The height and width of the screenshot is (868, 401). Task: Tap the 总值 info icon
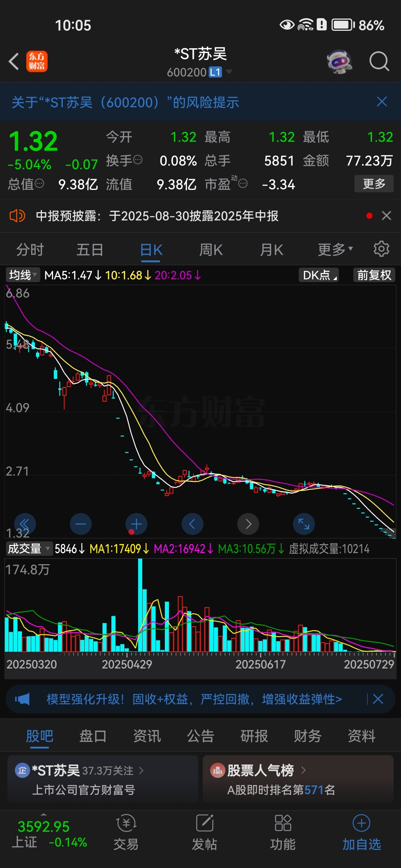pyautogui.click(x=39, y=184)
